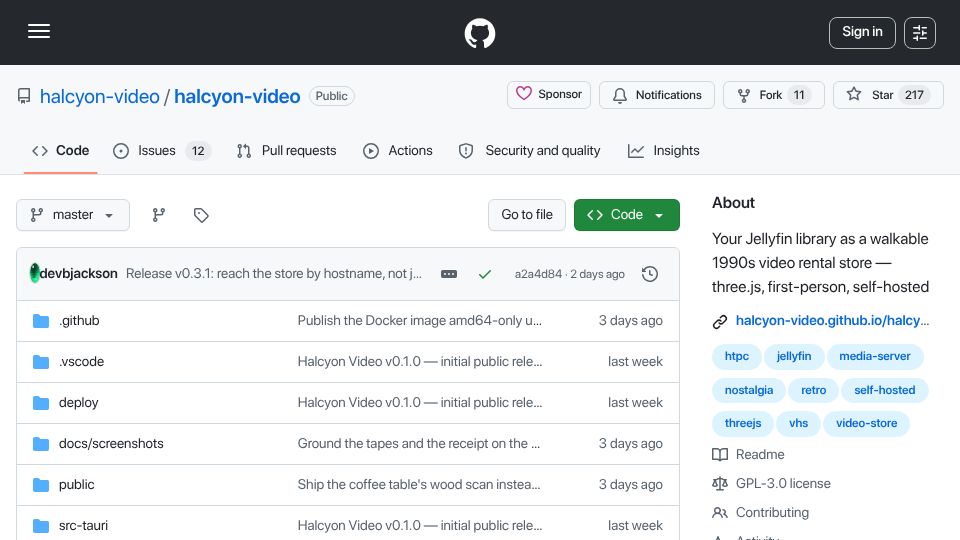Open the Readme link
Viewport: 960px width, 540px height.
[x=760, y=455]
